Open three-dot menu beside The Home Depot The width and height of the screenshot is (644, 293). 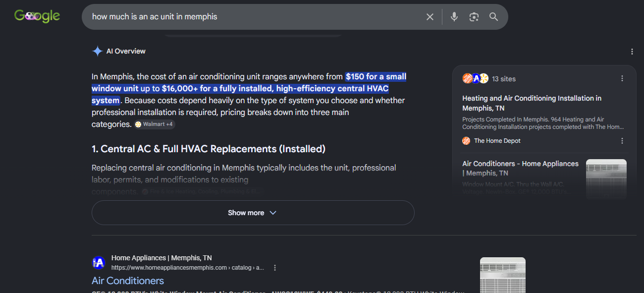(622, 141)
